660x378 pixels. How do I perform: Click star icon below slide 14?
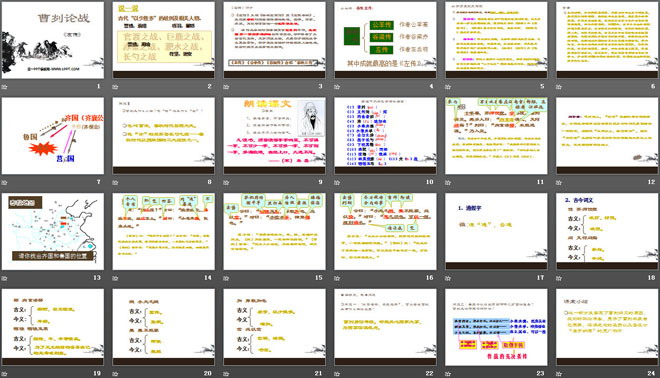pos(115,278)
